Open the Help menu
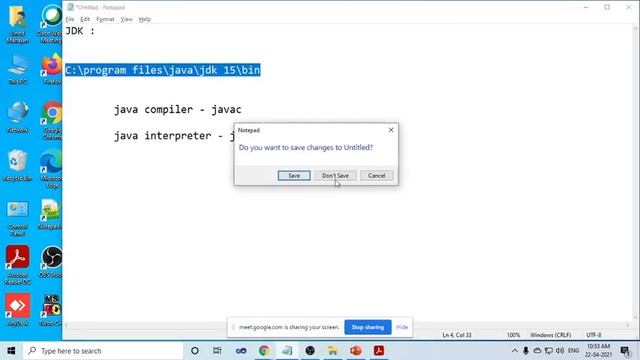This screenshot has height=360, width=640. (x=144, y=19)
